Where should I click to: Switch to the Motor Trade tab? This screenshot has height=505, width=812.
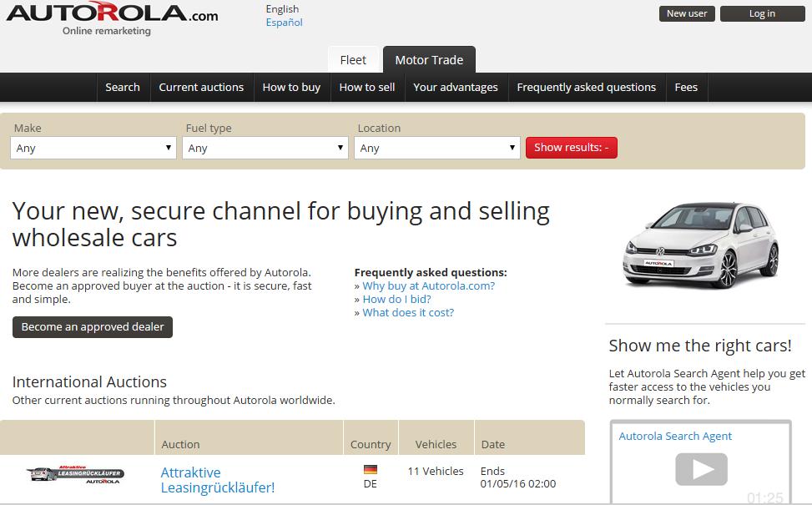[x=429, y=60]
